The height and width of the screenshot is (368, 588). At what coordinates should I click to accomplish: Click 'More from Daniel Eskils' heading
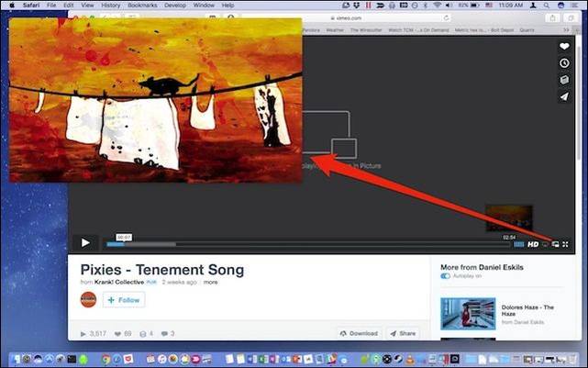pyautogui.click(x=482, y=267)
